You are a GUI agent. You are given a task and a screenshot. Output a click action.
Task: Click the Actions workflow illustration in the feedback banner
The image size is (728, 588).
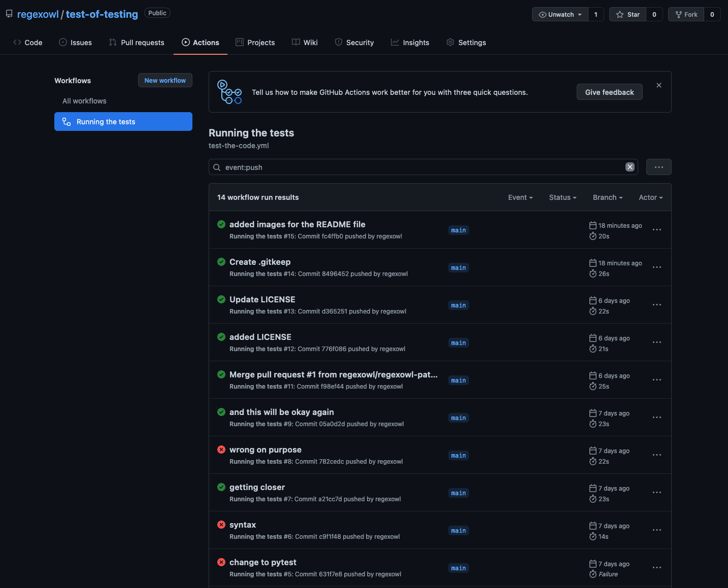[x=229, y=92]
